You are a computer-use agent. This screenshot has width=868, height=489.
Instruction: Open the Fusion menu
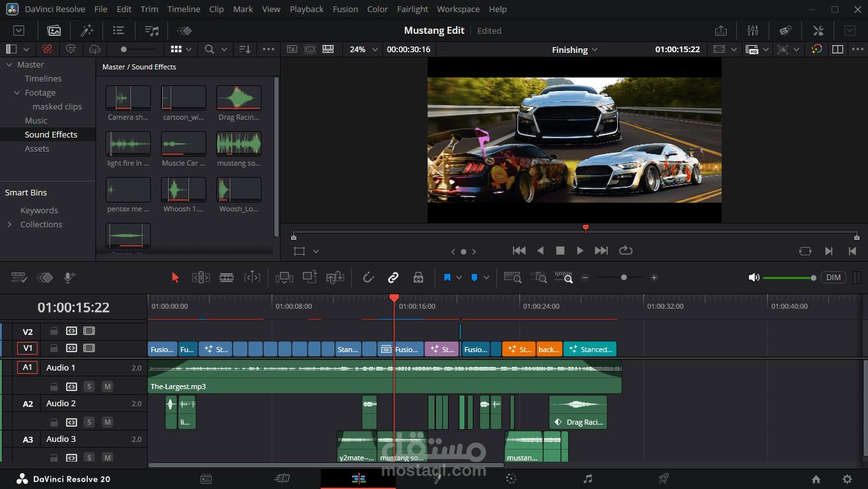(345, 10)
